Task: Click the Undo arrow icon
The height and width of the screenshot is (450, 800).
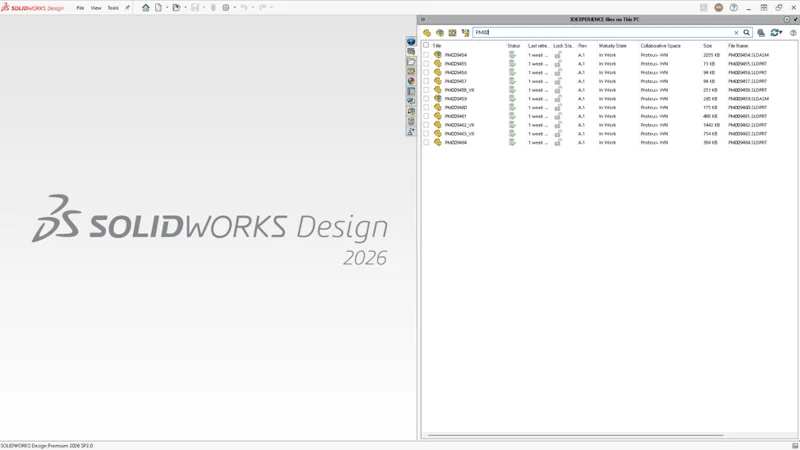Action: coord(244,8)
